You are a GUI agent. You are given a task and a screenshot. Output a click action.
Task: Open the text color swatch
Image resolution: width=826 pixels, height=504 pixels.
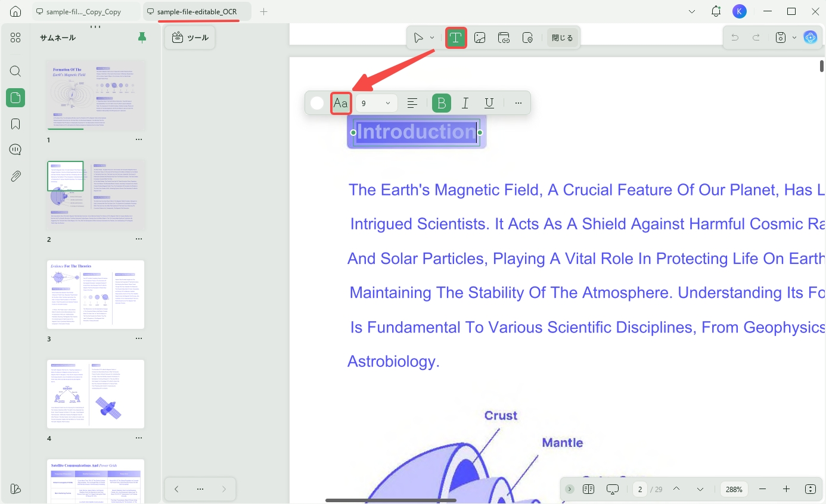coord(317,103)
